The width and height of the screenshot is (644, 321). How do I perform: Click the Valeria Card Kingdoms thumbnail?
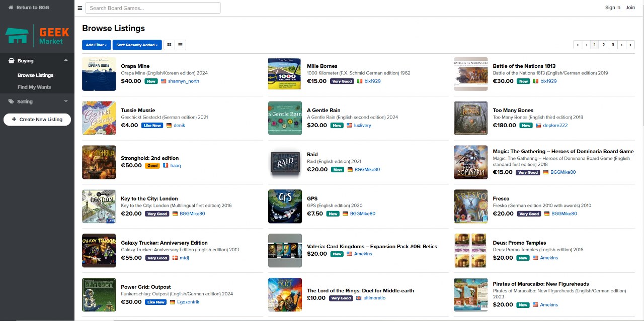point(285,251)
